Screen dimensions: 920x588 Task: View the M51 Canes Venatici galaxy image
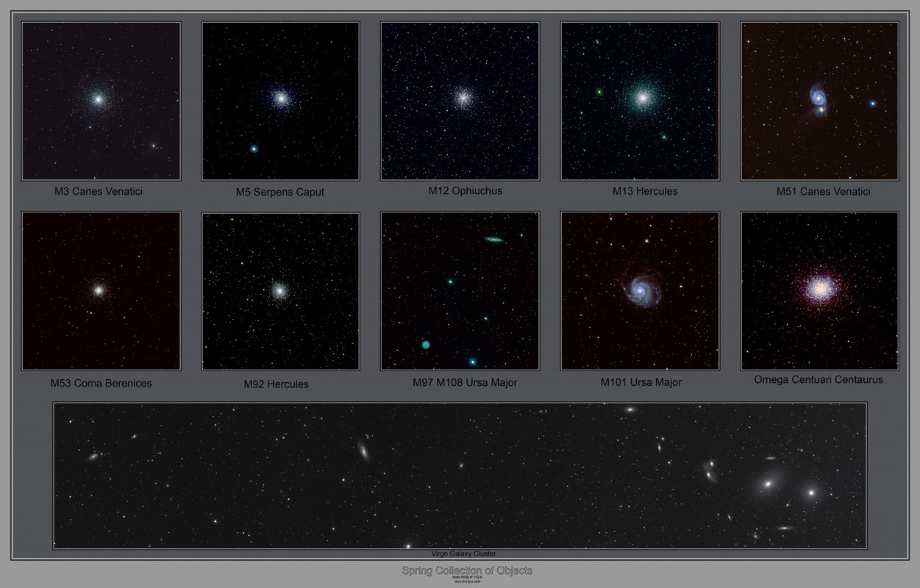pyautogui.click(x=819, y=101)
